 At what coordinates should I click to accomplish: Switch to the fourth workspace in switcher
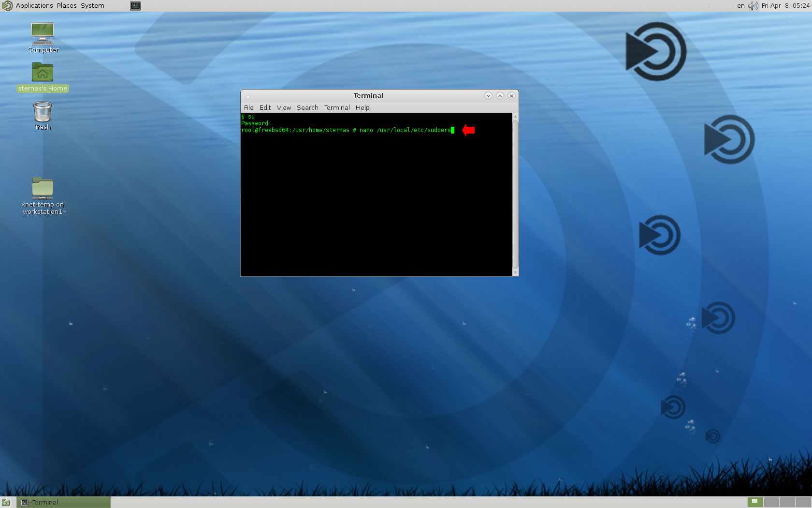pos(803,502)
